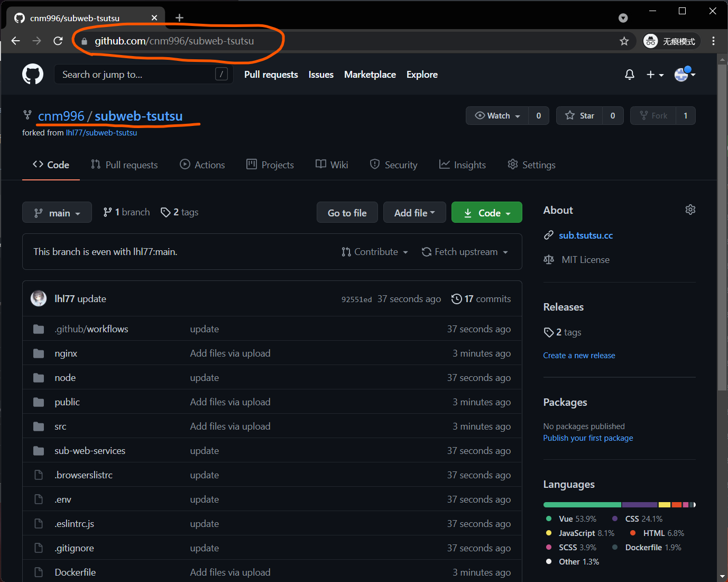Switch to the Actions tab
Image resolution: width=728 pixels, height=582 pixels.
click(202, 165)
